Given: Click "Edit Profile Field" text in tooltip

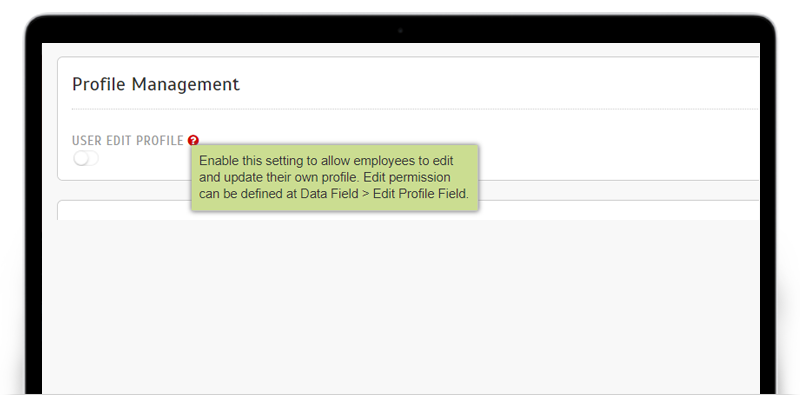Looking at the screenshot, I should (420, 194).
